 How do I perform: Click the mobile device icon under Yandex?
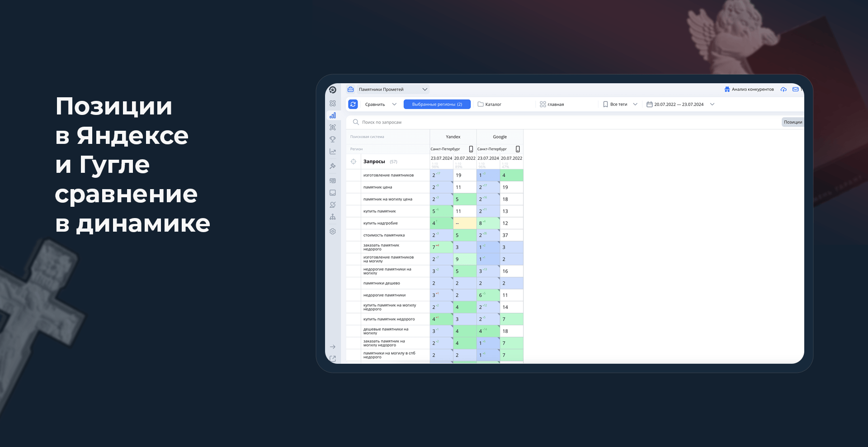pos(471,149)
